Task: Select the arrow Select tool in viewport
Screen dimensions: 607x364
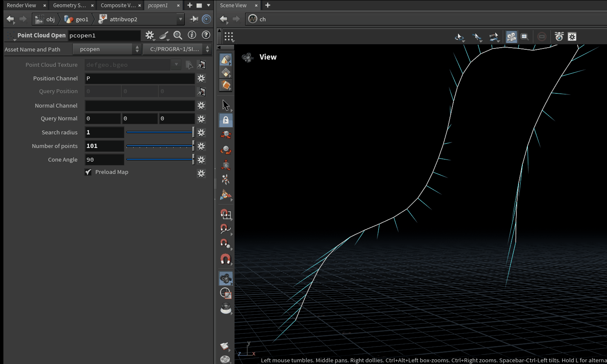Action: pos(226,105)
